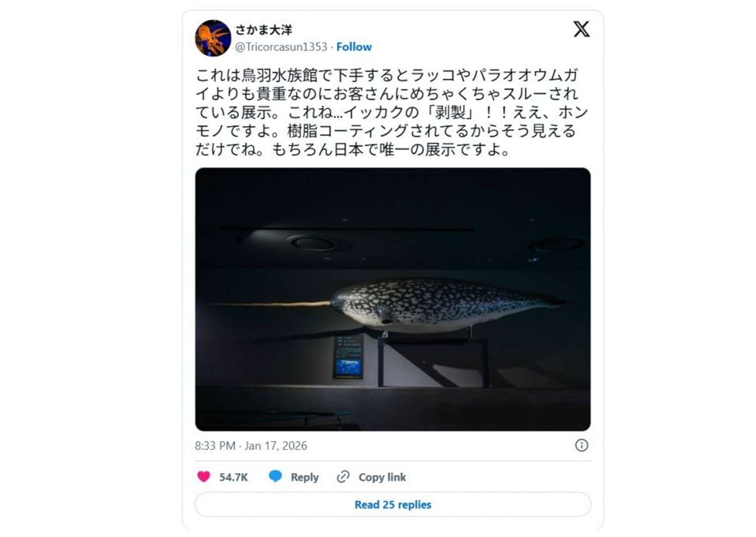Screen dimensions: 756x537
Task: Open the X logo icon
Action: 581,29
